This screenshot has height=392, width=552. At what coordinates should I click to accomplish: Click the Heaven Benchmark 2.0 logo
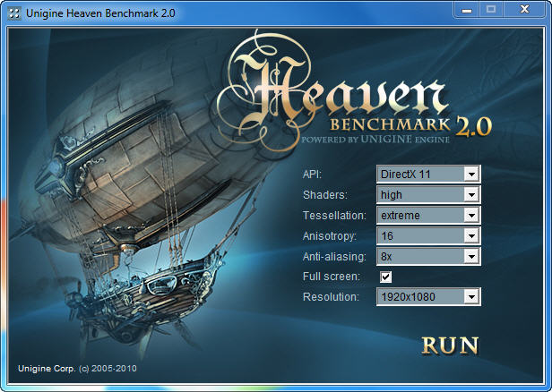click(353, 91)
